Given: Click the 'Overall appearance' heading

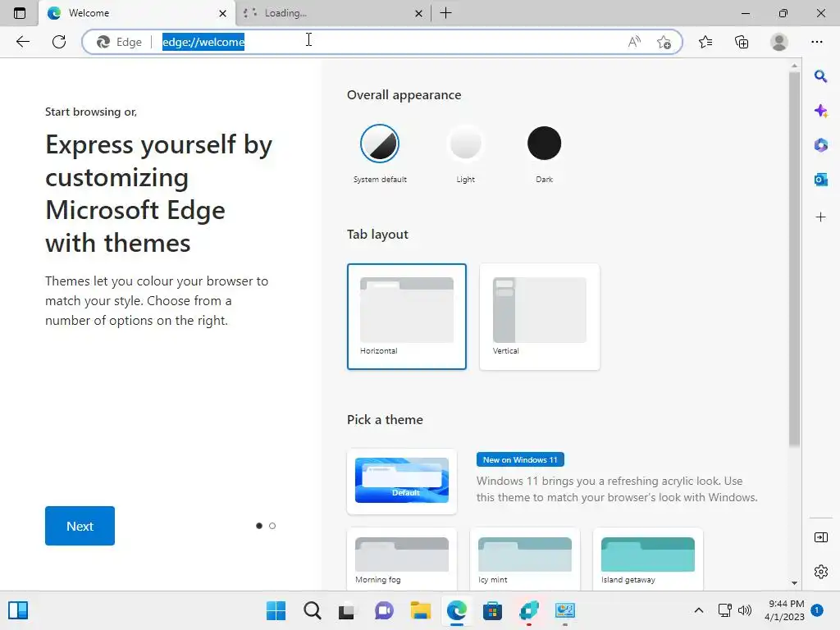Looking at the screenshot, I should point(404,95).
